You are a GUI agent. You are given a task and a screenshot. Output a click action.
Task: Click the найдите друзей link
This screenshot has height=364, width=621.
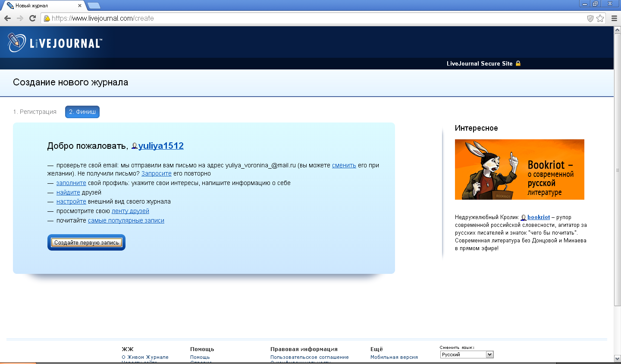[68, 192]
